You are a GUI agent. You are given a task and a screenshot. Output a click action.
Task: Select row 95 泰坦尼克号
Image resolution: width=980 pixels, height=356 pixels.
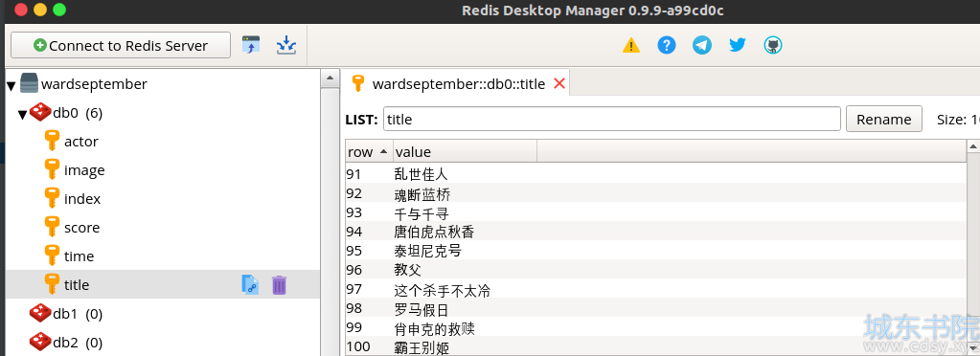pyautogui.click(x=655, y=251)
